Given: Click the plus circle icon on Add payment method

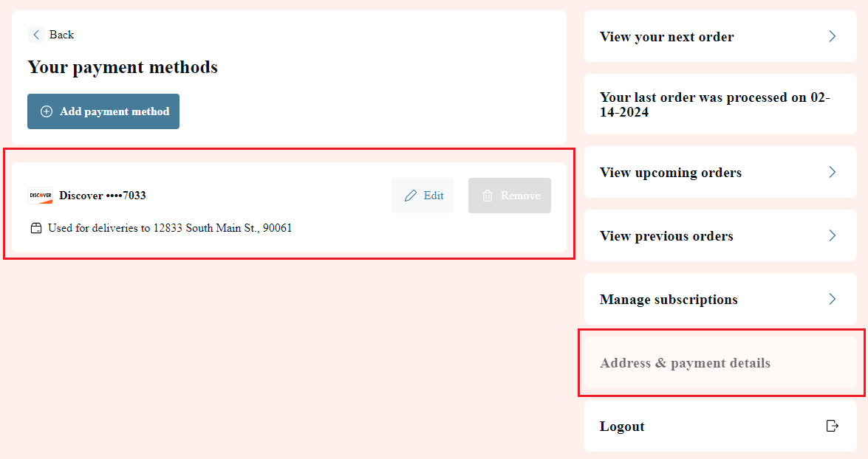Looking at the screenshot, I should click(47, 111).
